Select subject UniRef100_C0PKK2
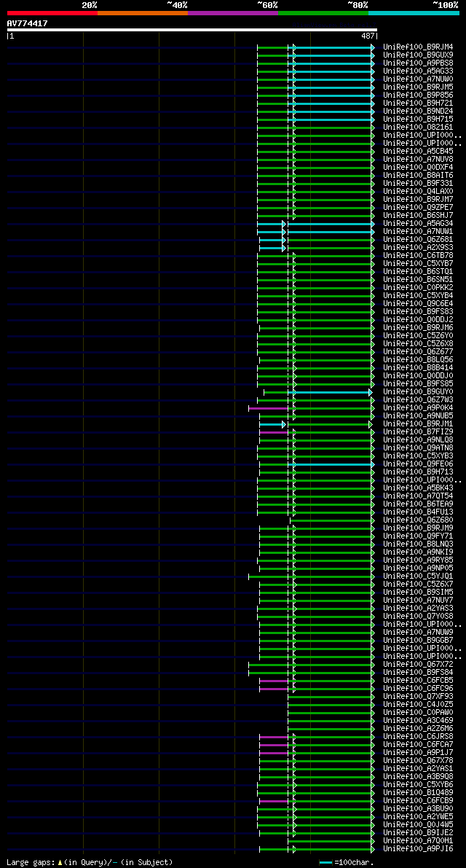The height and width of the screenshot is (868, 466). (x=418, y=288)
